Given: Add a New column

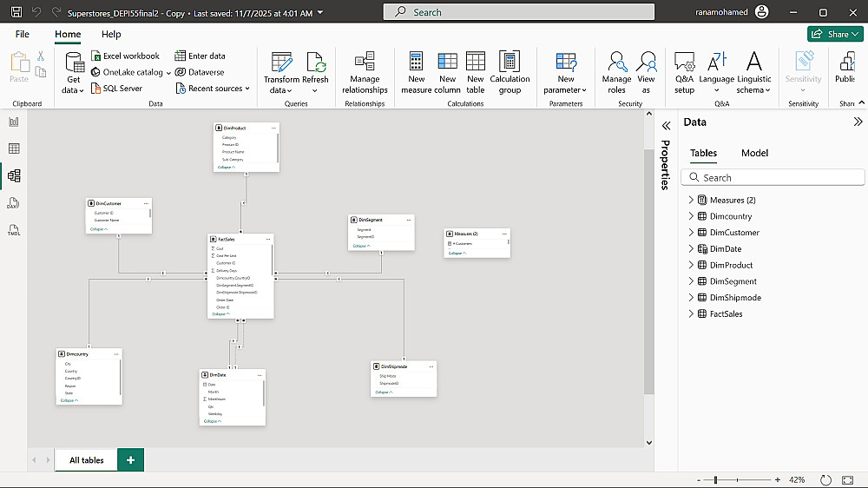Looking at the screenshot, I should [447, 73].
